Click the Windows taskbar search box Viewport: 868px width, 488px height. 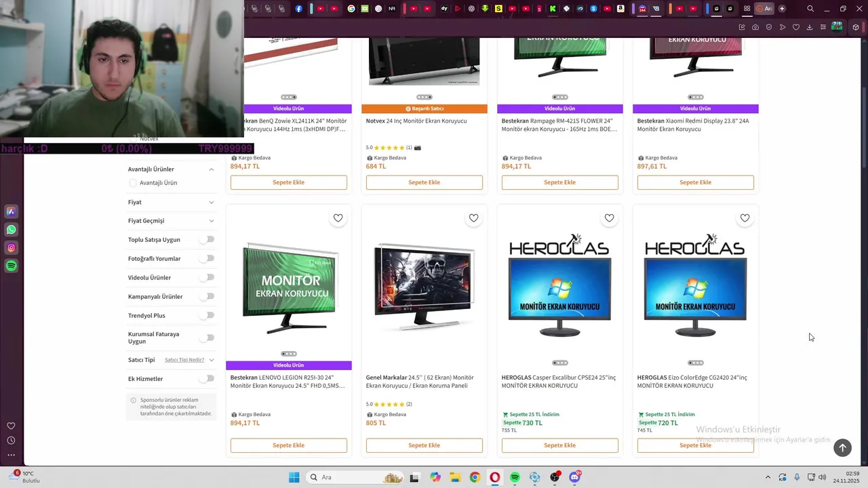[355, 477]
